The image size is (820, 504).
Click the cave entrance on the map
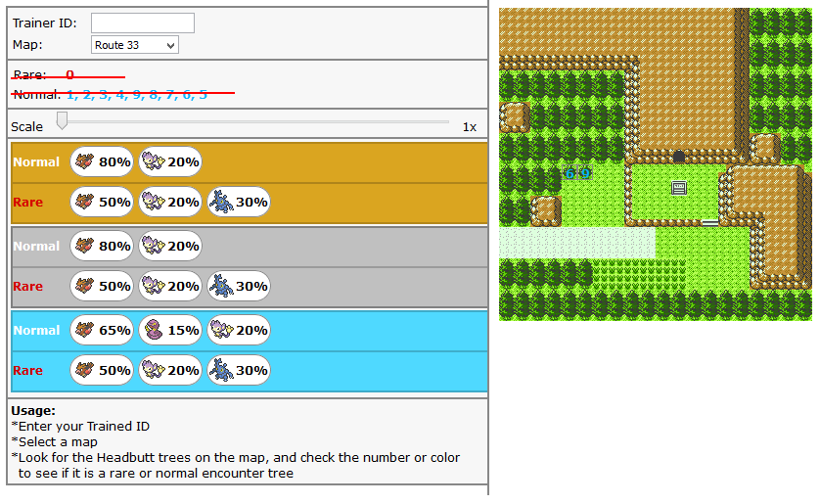[x=679, y=157]
